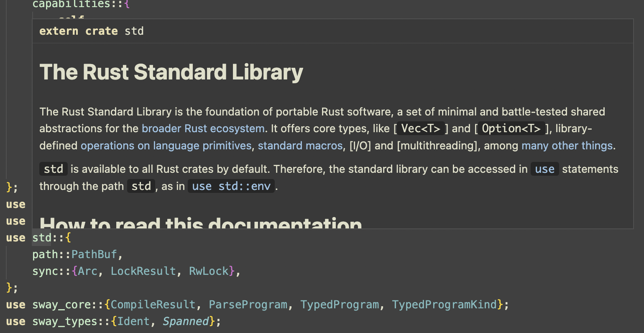The width and height of the screenshot is (644, 333).
Task: Click the "path" module name
Action: pos(45,254)
